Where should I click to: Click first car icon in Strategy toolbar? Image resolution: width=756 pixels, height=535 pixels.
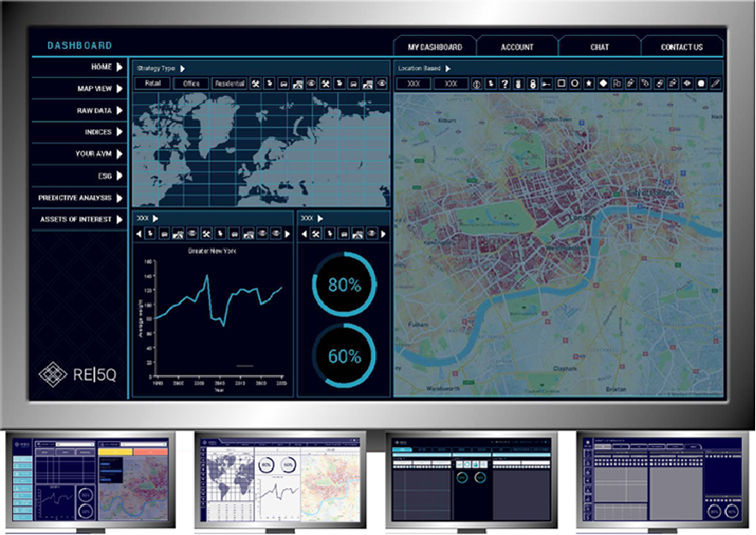pyautogui.click(x=283, y=84)
